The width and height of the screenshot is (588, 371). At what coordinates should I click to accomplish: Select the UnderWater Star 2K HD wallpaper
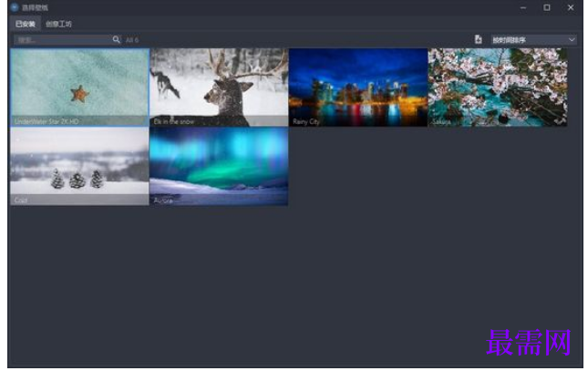click(x=79, y=88)
